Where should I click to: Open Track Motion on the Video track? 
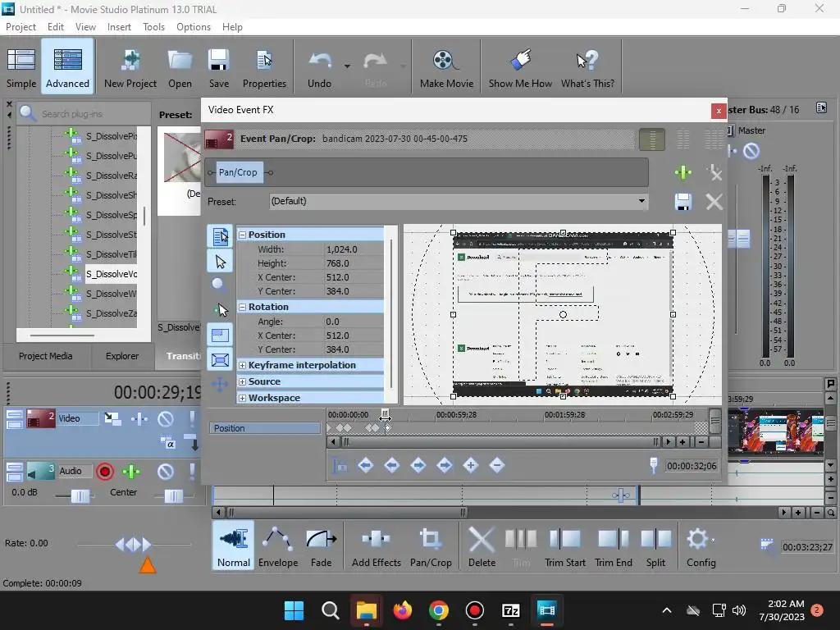(x=112, y=418)
